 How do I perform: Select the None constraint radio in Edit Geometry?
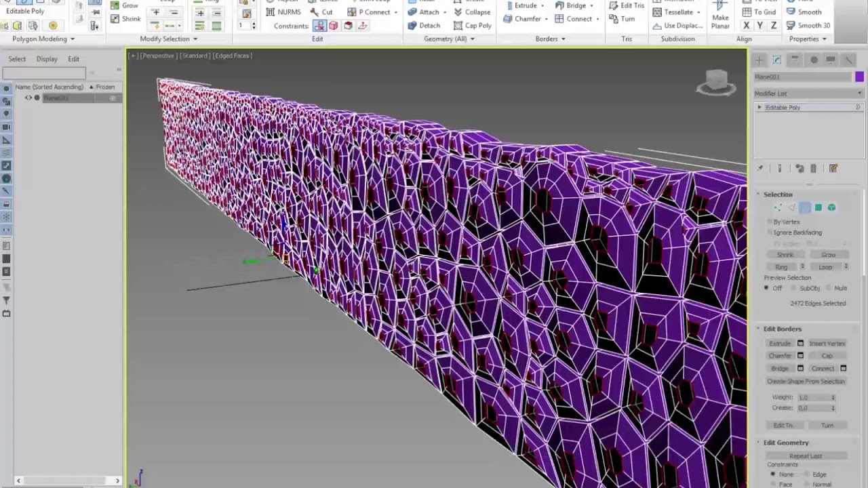point(772,474)
